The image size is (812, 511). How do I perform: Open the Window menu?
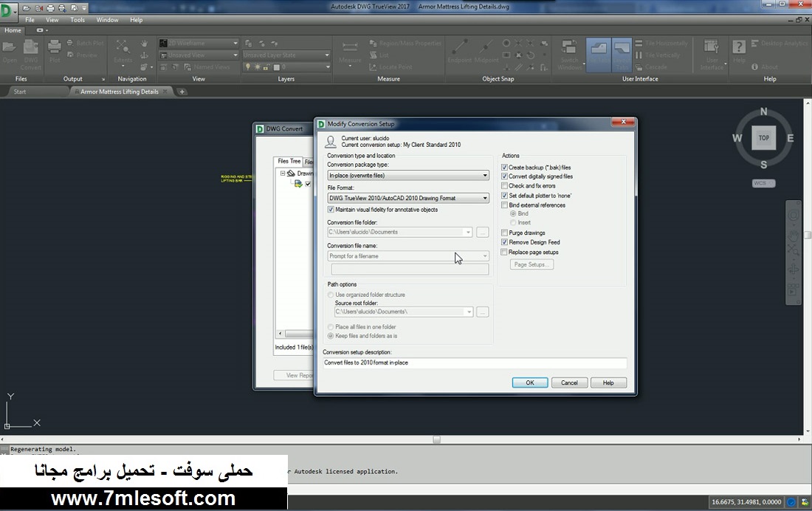point(107,20)
